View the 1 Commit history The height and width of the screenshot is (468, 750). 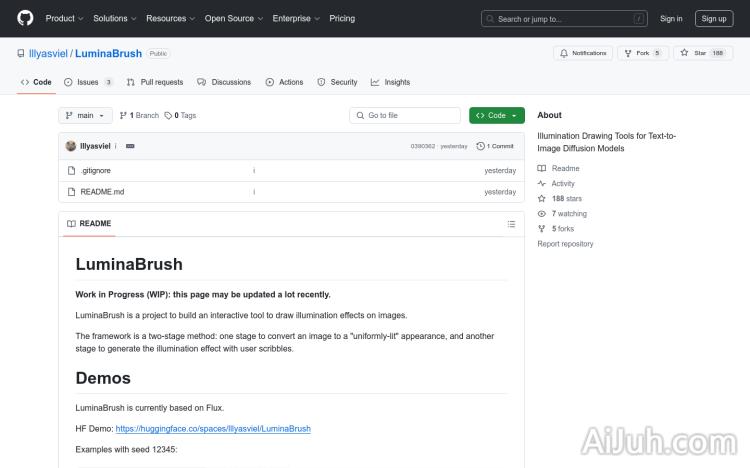pyautogui.click(x=495, y=146)
